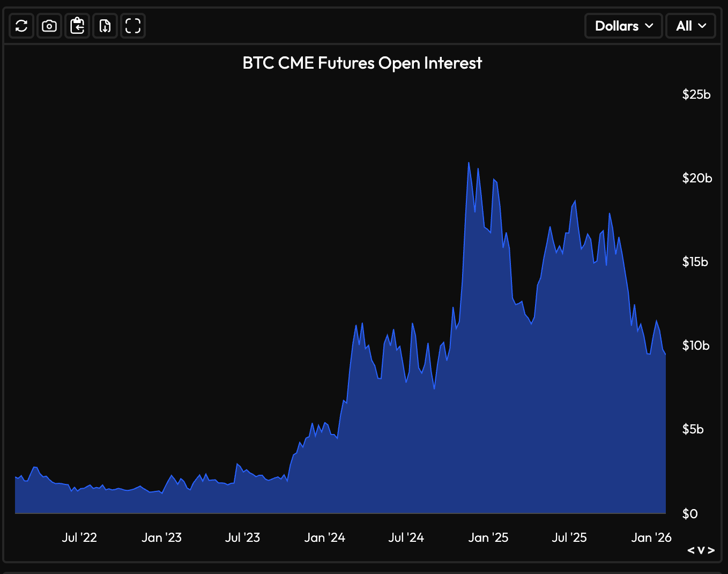Download chart data file icon
728x574 pixels.
[105, 26]
